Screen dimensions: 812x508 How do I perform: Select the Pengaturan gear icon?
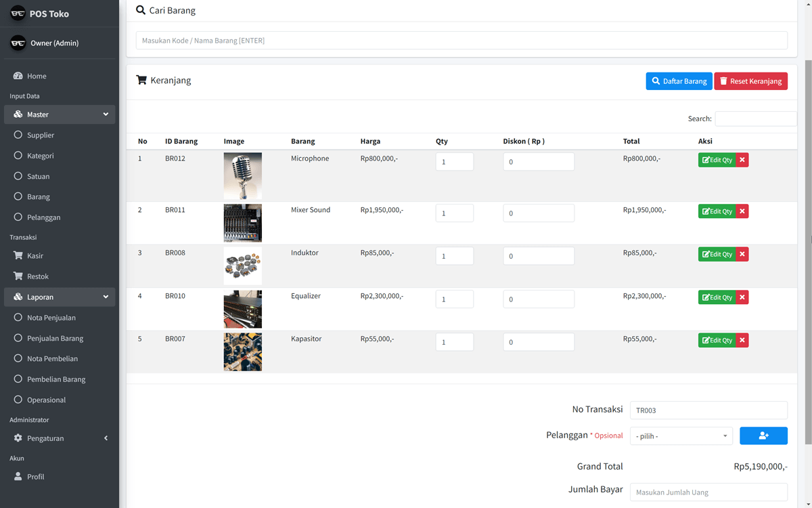pos(18,438)
